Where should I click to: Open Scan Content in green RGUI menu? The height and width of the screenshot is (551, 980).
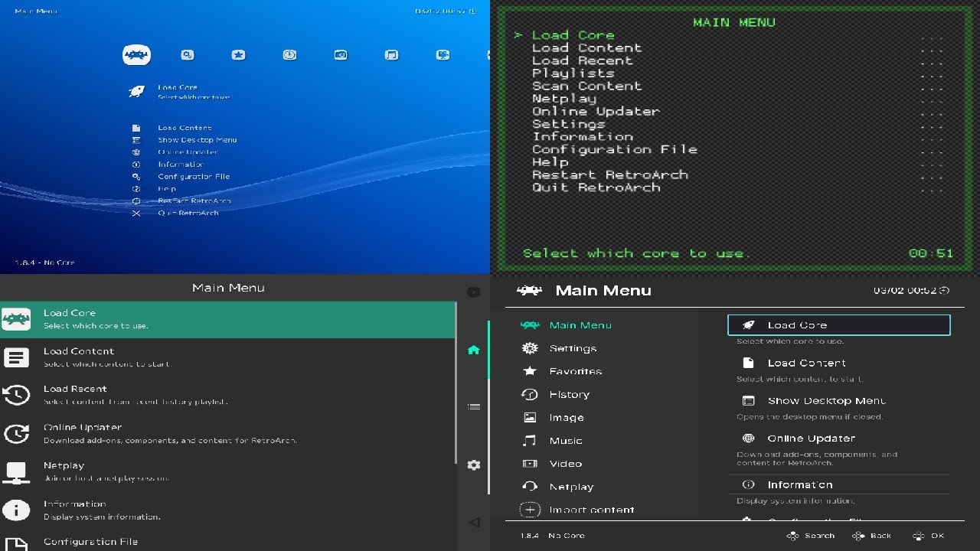pos(587,86)
